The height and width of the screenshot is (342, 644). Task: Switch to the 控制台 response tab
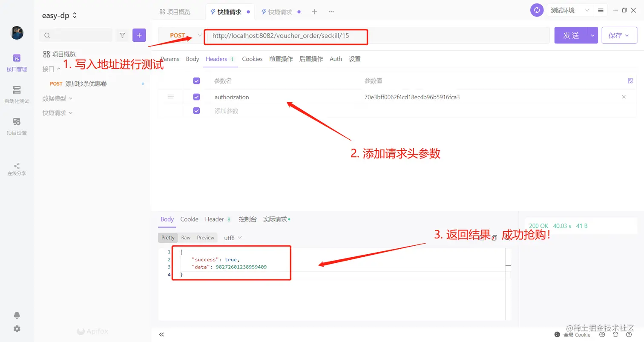coord(248,219)
